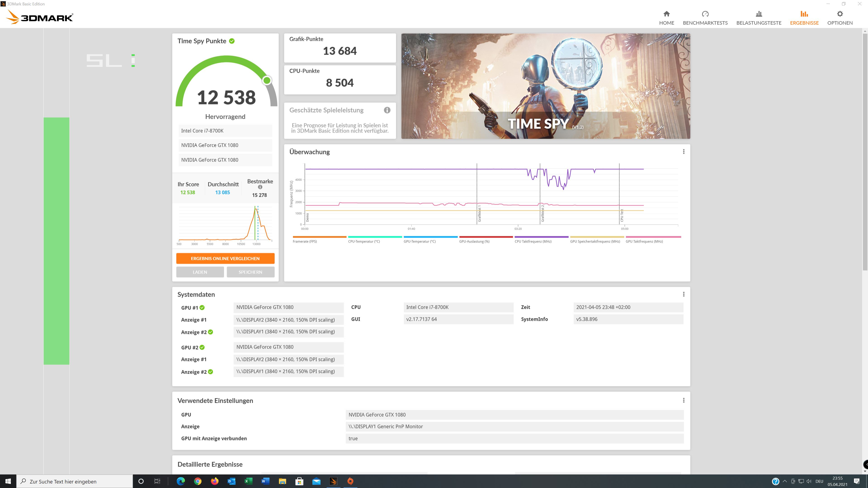Open the Überwachung panel three-dot menu

tap(683, 152)
